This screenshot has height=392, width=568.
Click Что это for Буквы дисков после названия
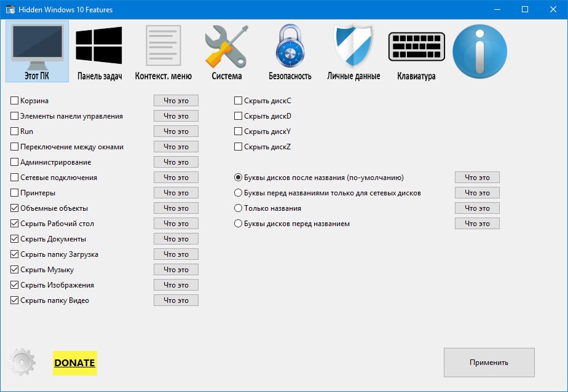[477, 178]
